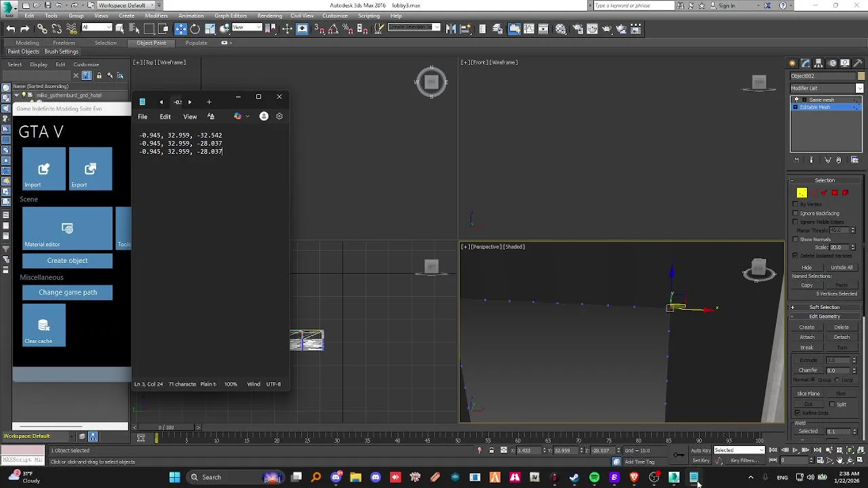Click the Import tile in GTA V panel
Viewport: 868px width, 488px height.
pyautogui.click(x=44, y=169)
